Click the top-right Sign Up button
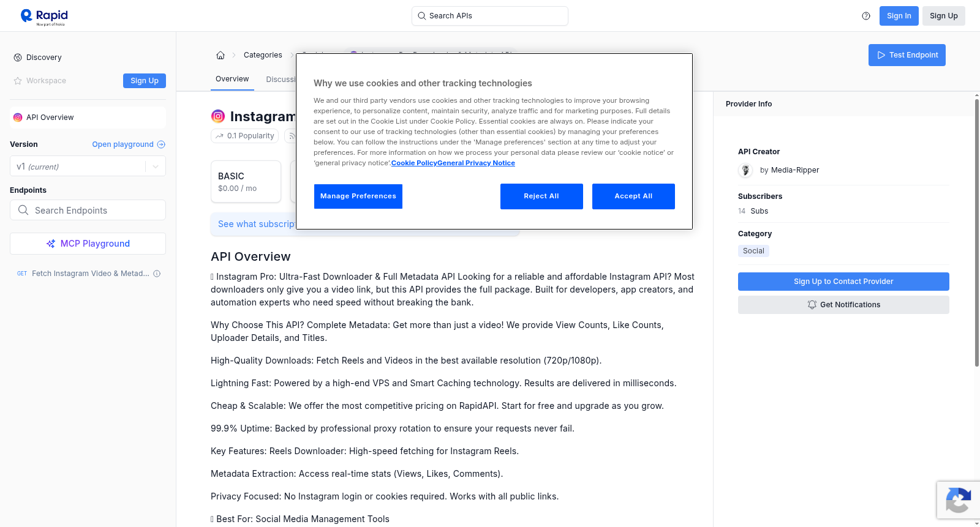980x527 pixels. coord(944,16)
